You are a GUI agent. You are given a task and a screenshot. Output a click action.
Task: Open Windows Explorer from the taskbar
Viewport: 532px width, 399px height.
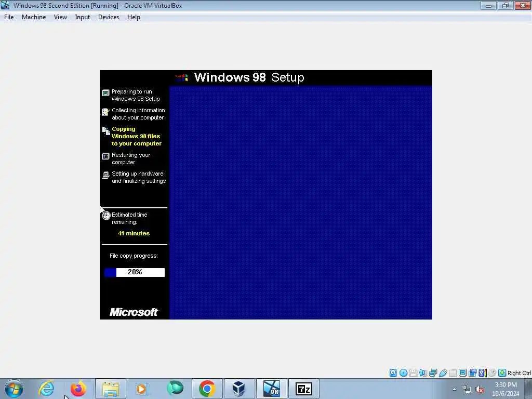111,389
